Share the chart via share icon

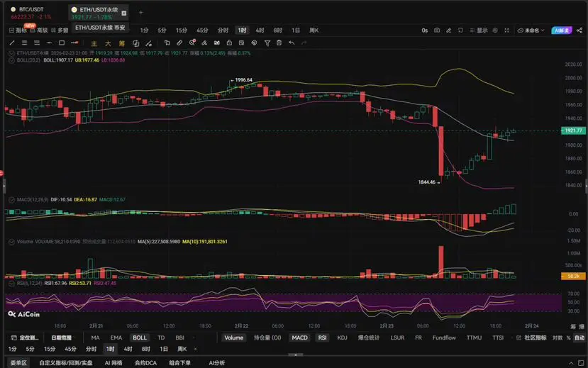[x=579, y=30]
